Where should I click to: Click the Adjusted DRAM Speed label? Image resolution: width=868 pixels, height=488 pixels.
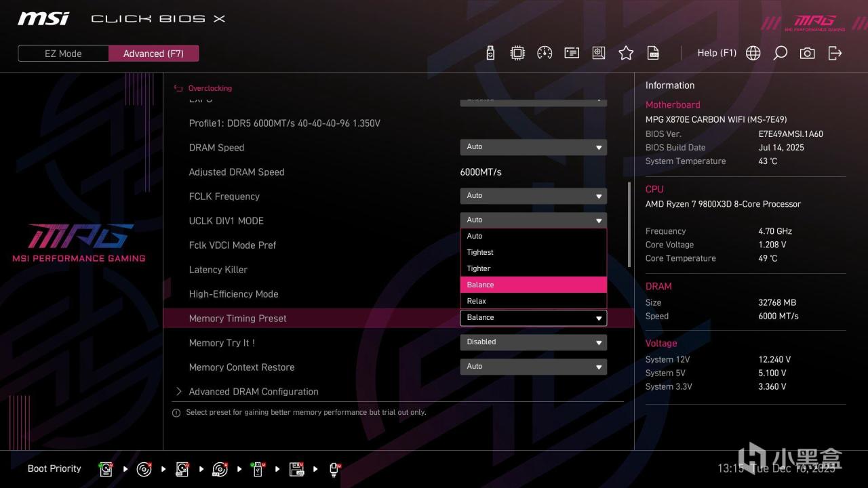click(x=237, y=172)
